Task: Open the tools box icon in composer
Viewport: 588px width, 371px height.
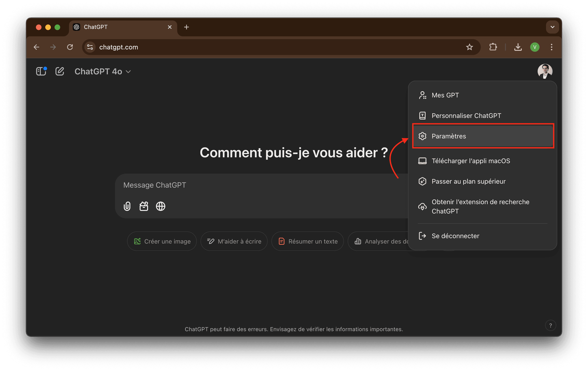Action: 144,206
